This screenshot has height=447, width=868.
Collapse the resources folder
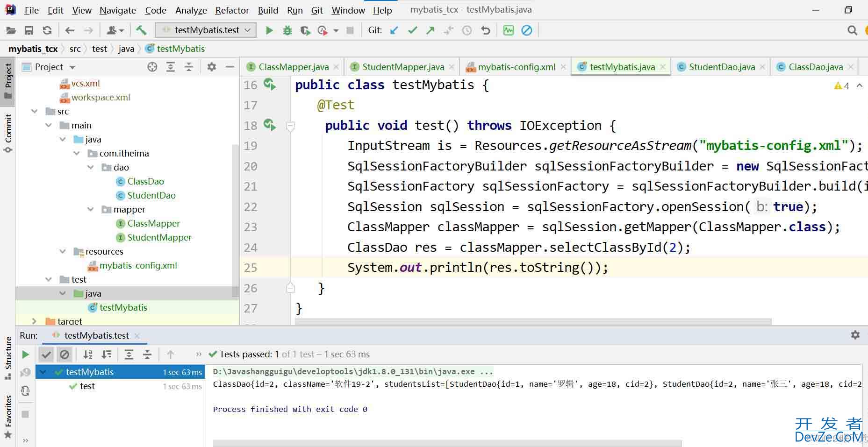[x=63, y=251]
